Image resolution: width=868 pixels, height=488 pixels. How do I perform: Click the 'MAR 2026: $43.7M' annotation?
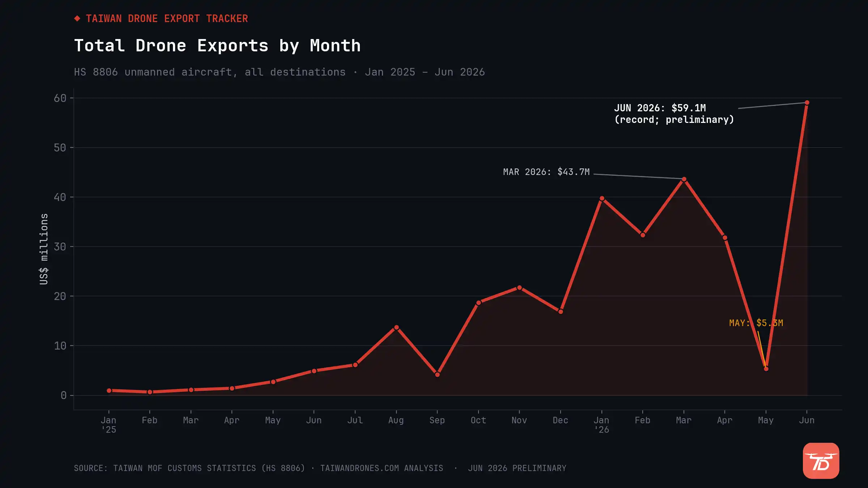coord(546,172)
